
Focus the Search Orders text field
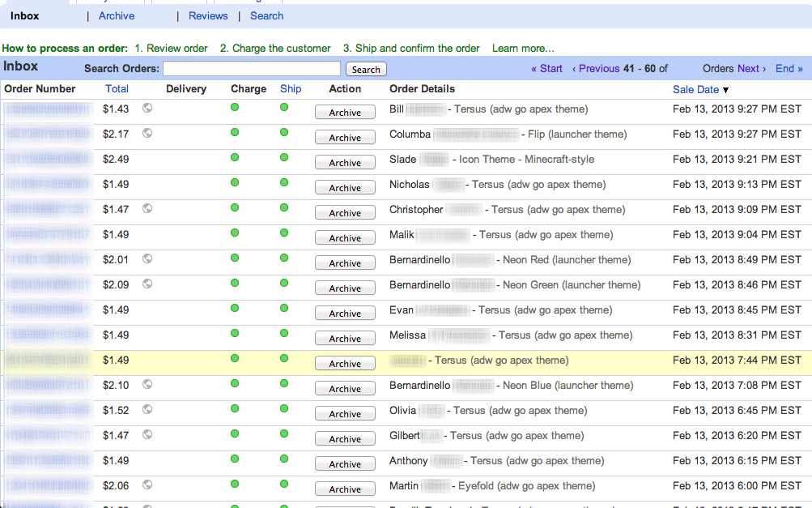[252, 69]
